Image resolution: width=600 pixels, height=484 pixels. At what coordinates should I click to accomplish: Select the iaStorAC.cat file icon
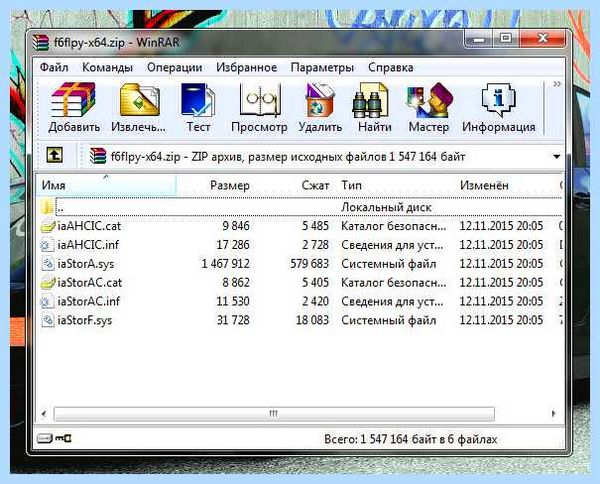(47, 283)
